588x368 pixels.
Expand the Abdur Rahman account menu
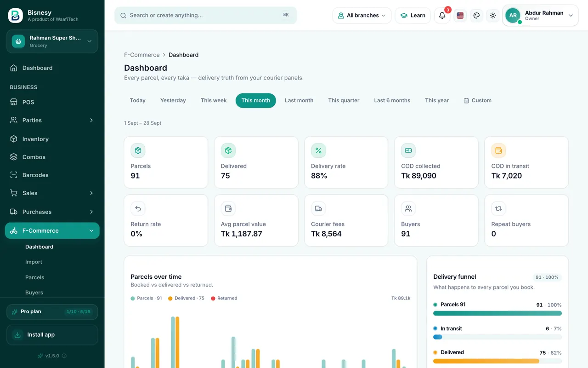coord(540,15)
